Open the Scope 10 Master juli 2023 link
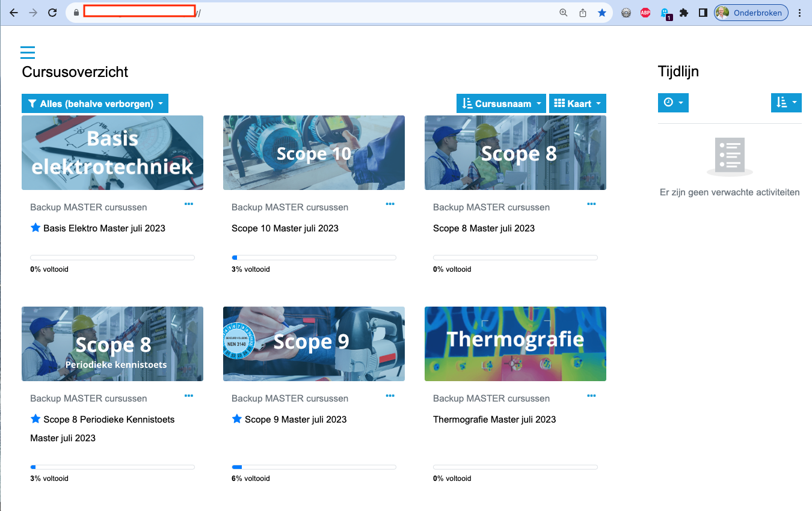The image size is (812, 511). [x=285, y=228]
